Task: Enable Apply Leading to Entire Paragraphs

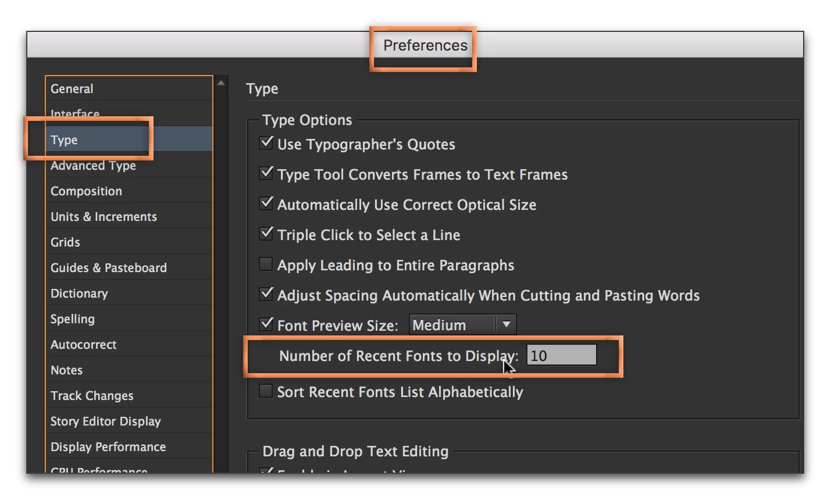Action: point(266,264)
